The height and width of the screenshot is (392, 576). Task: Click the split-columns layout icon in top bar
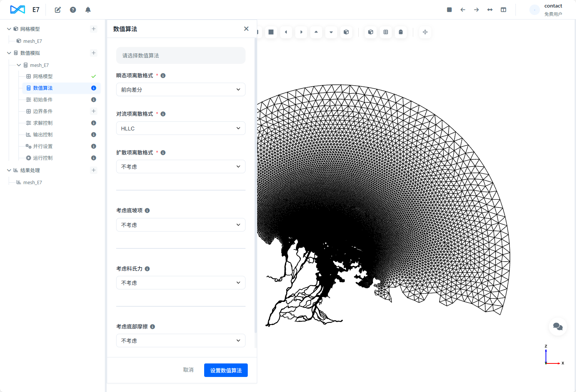point(503,10)
